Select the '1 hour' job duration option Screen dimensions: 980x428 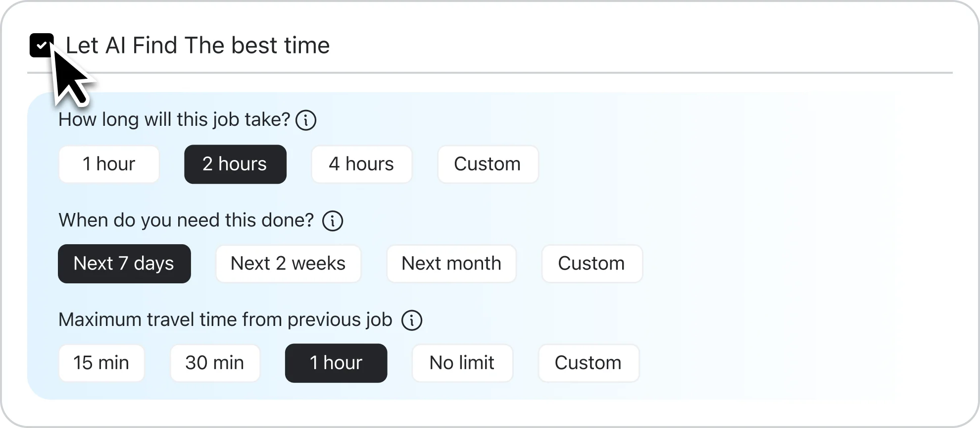[x=108, y=164]
